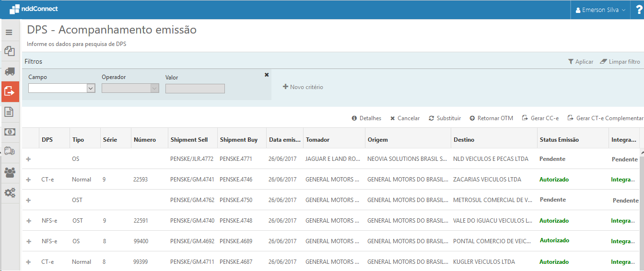Screen dimensions: 644x271
Task: Expand the JAGUAR E LAND ROVER row
Action: tap(28, 159)
